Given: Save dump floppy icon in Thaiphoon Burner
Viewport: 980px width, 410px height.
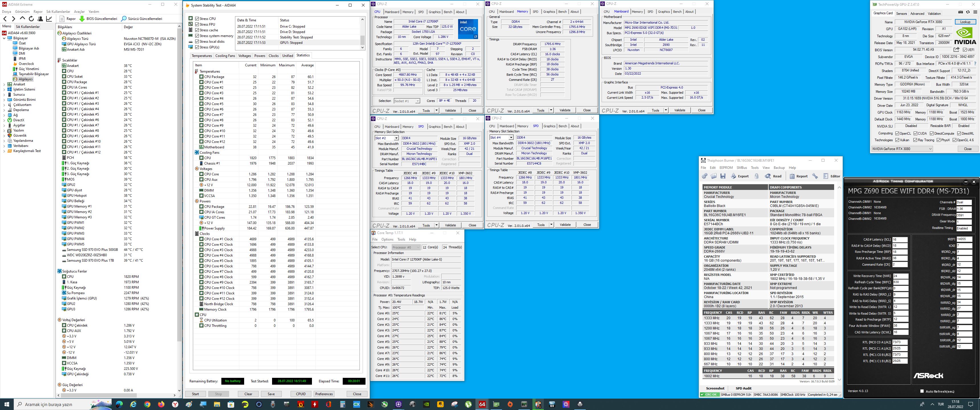Looking at the screenshot, I should point(723,176).
